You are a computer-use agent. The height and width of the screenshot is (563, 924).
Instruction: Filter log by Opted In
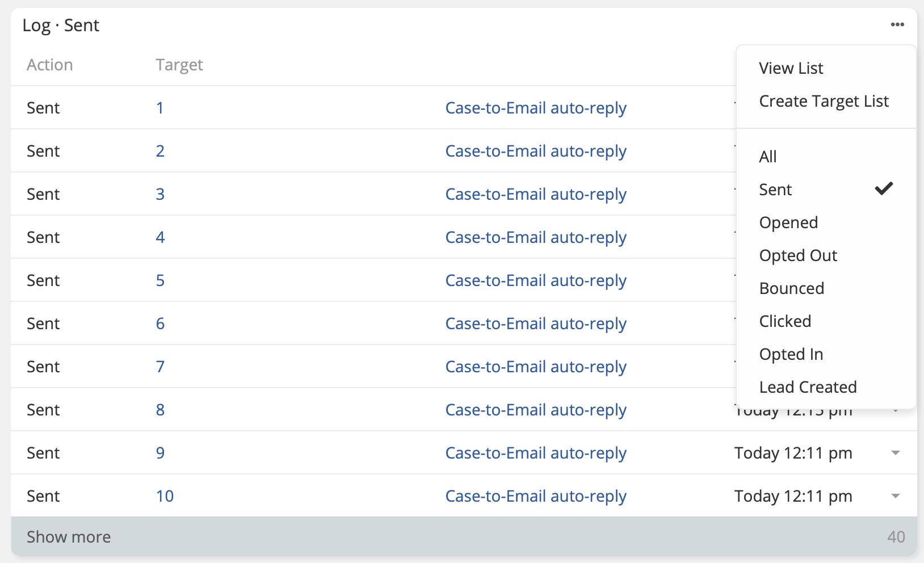pos(791,354)
